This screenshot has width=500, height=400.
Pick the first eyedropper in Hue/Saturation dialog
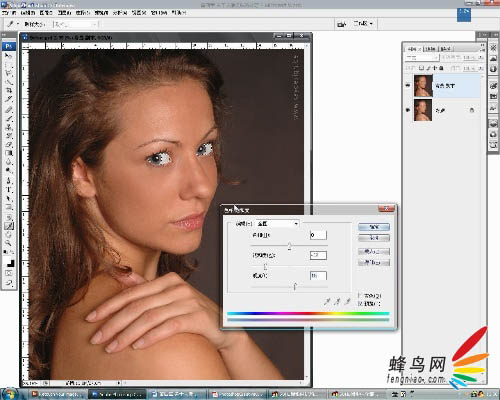[327, 302]
